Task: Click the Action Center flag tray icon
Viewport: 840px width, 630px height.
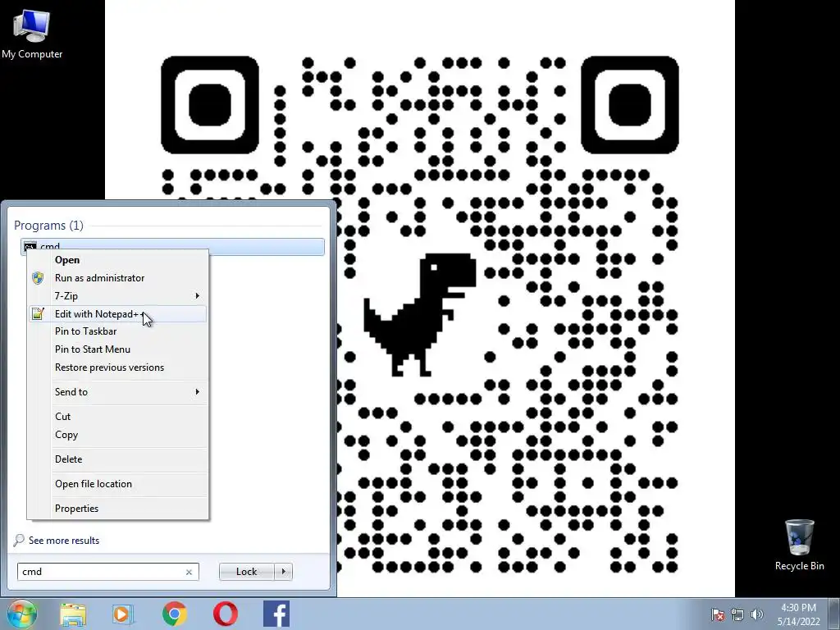Action: [717, 614]
